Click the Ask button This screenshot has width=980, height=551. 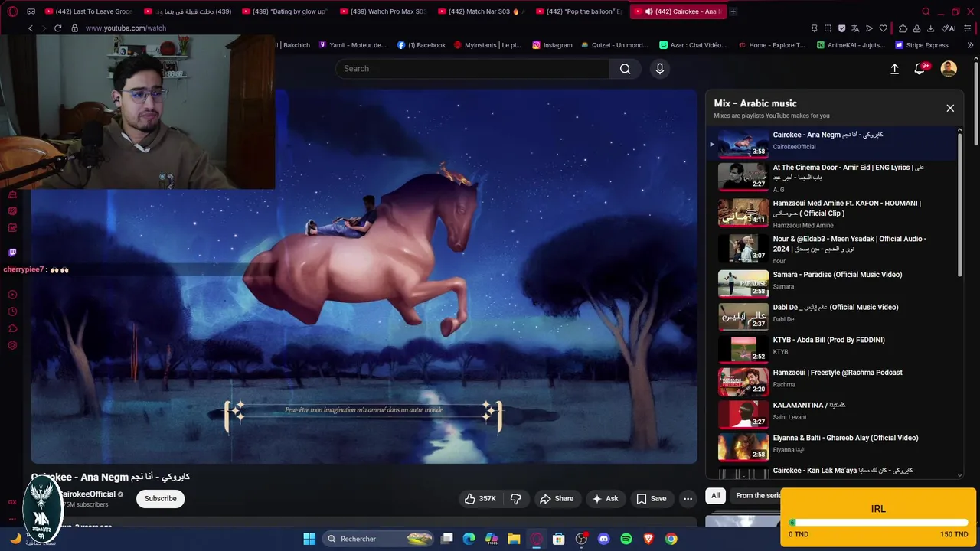605,498
